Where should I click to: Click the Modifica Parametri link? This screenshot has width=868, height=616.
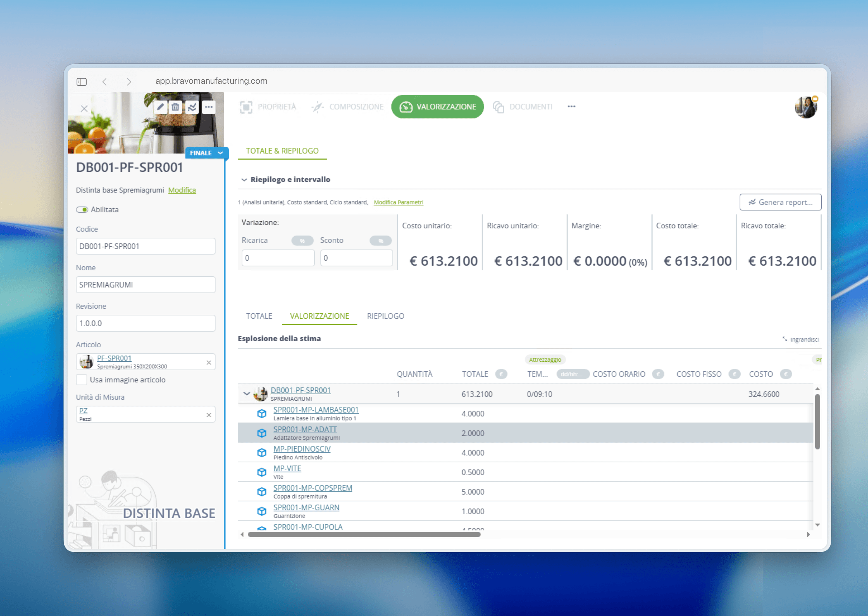click(398, 202)
